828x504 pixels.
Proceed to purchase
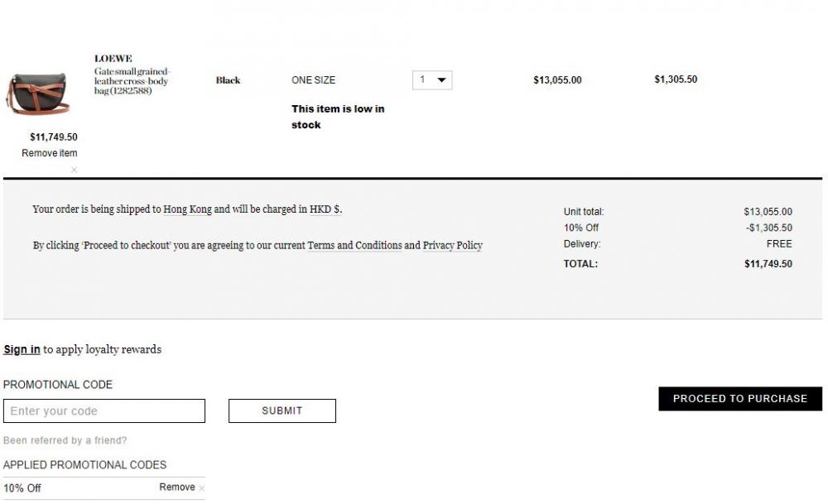point(739,398)
